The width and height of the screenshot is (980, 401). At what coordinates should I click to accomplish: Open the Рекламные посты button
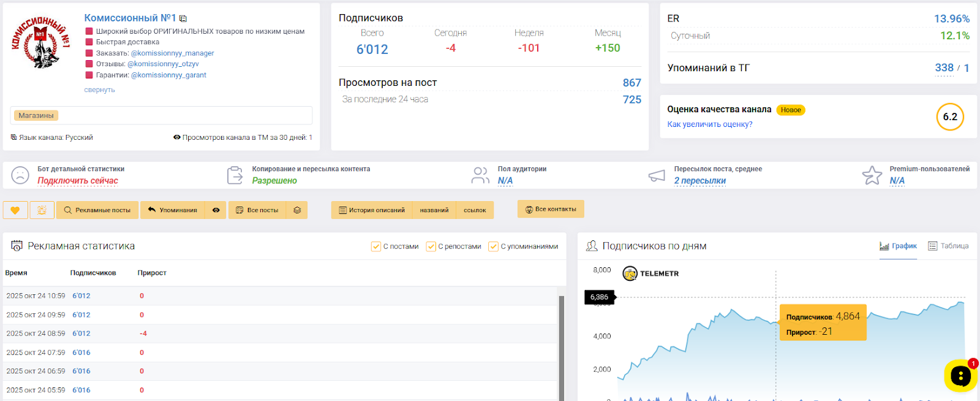point(97,210)
